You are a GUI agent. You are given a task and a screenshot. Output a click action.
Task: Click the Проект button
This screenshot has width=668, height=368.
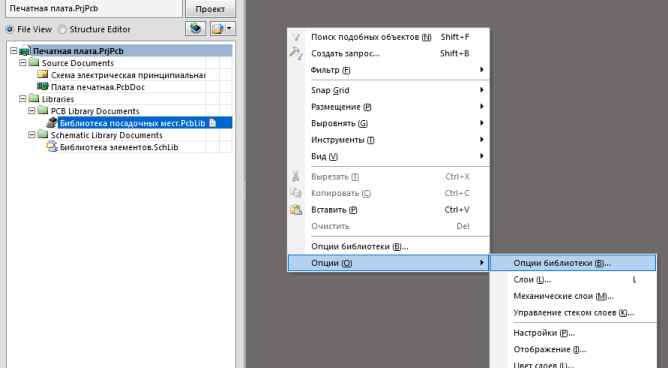click(210, 9)
